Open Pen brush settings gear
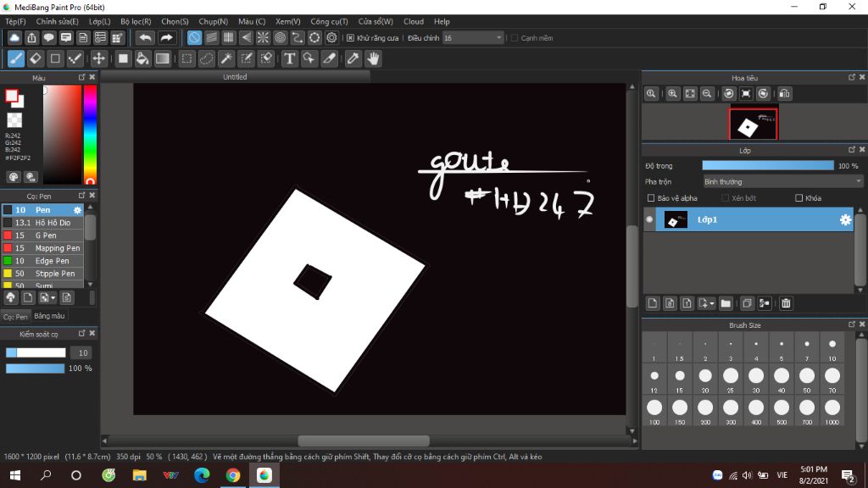The image size is (868, 488). (x=77, y=210)
